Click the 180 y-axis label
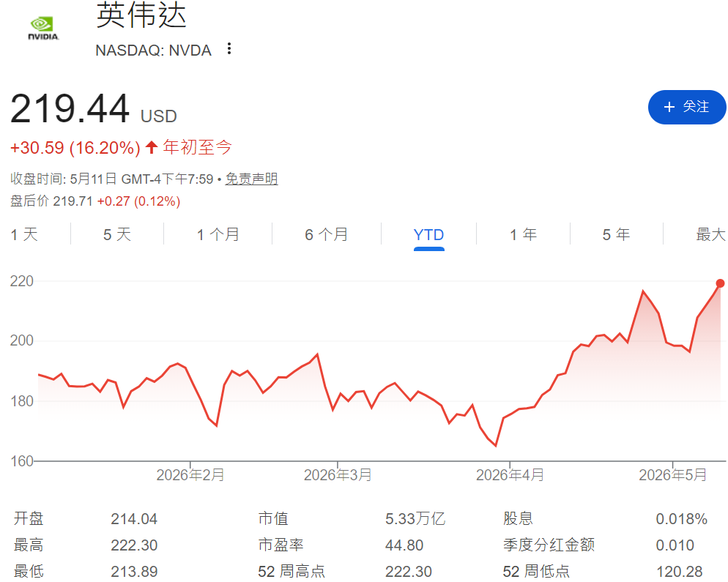 (x=22, y=401)
